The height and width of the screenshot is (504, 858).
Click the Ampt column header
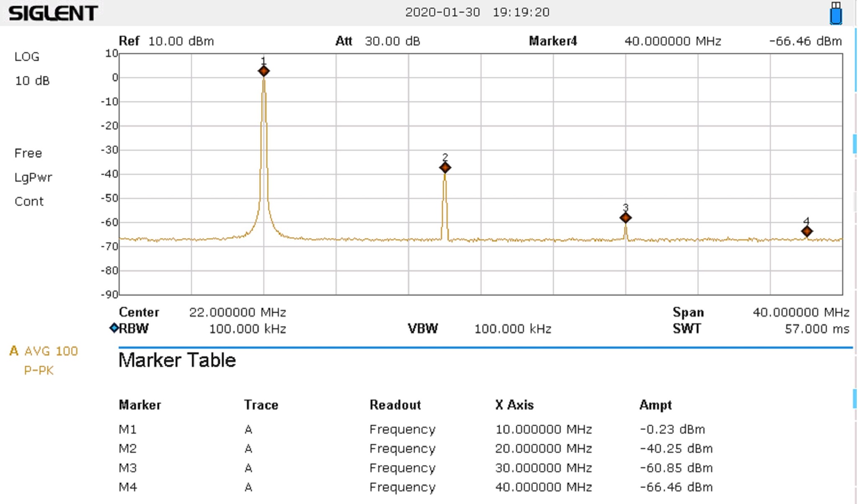(656, 405)
